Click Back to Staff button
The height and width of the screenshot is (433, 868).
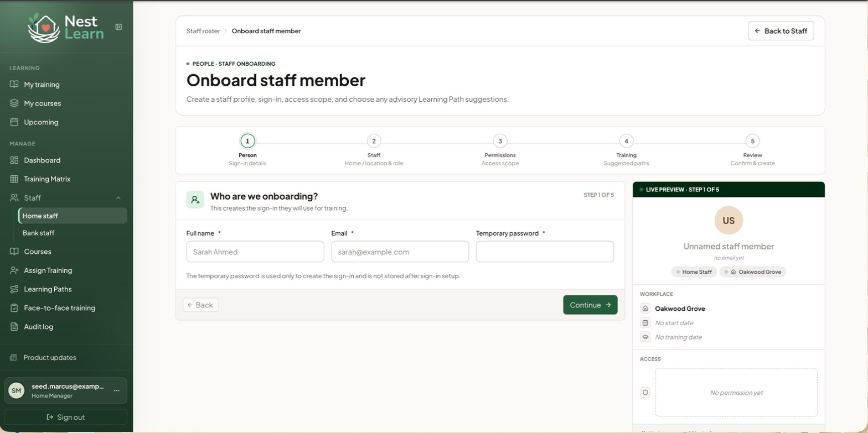point(781,31)
